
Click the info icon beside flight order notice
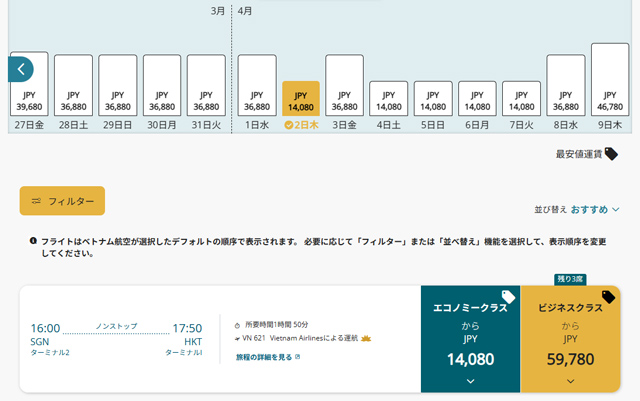click(x=33, y=242)
